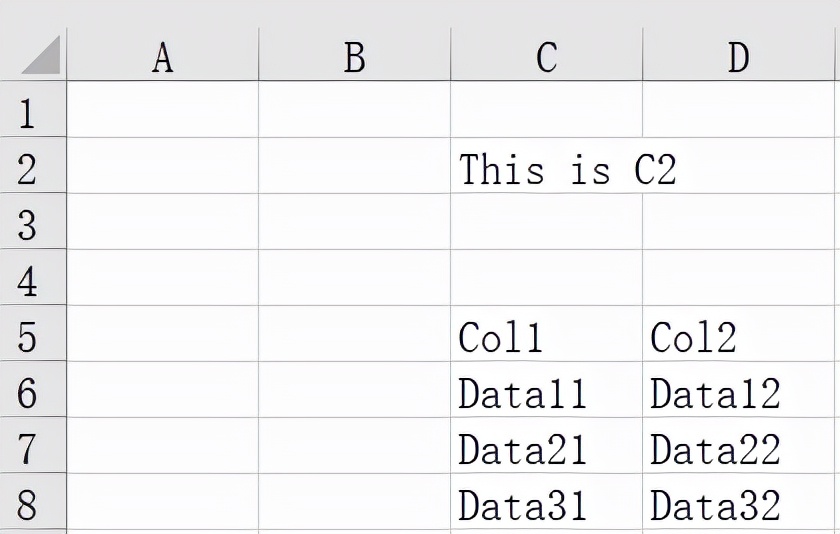Select the Data32 cell
Image resolution: width=840 pixels, height=534 pixels.
739,501
